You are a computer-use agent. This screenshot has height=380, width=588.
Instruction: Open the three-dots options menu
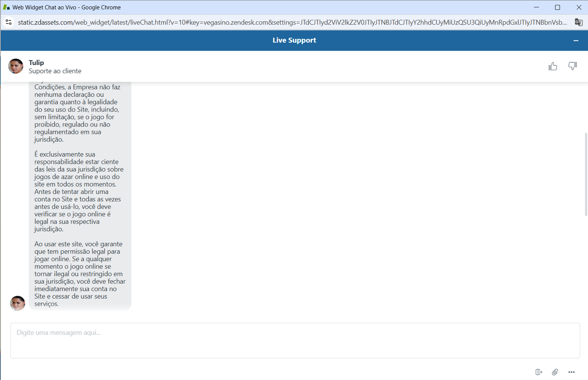572,372
